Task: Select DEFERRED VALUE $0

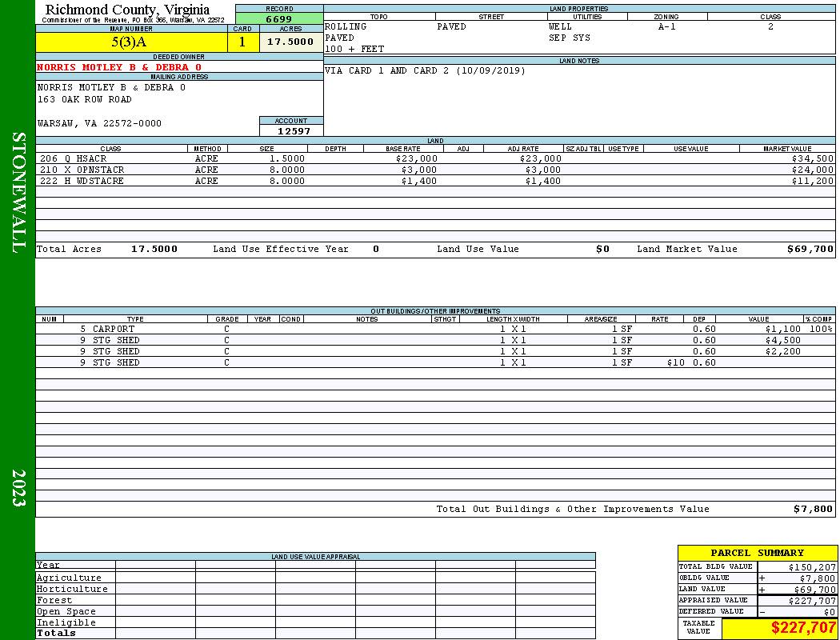Action: point(830,612)
